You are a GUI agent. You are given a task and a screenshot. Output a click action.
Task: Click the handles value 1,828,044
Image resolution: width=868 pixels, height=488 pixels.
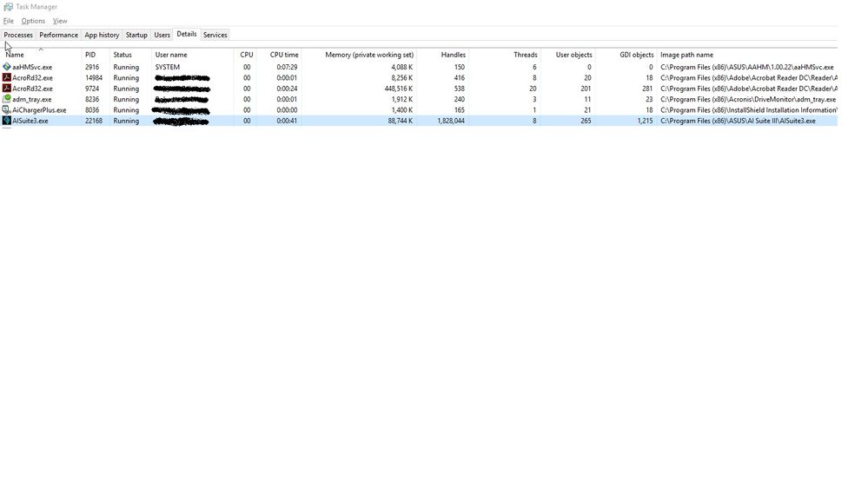click(x=451, y=121)
